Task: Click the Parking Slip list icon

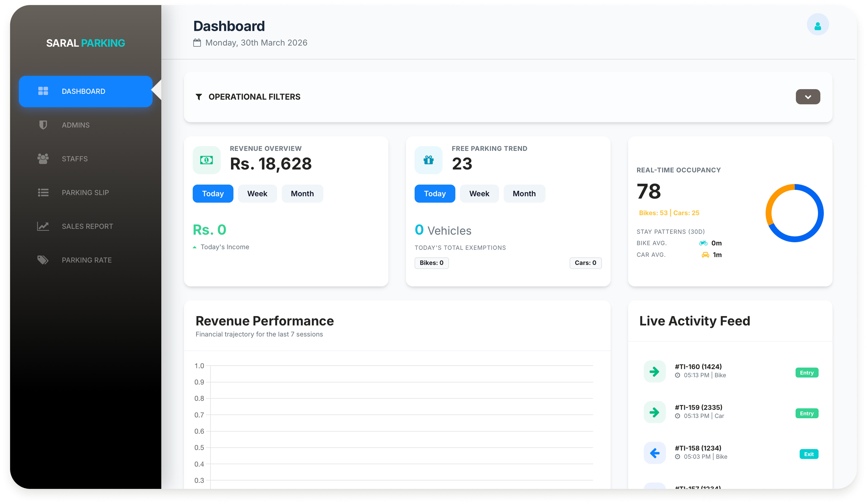Action: pyautogui.click(x=43, y=192)
